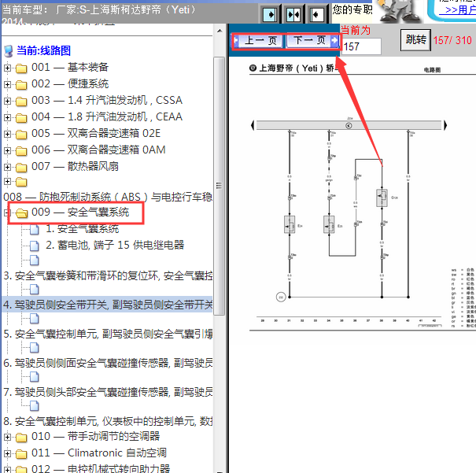Click the left-arrow panel layout icon
The height and width of the screenshot is (473, 476).
tap(316, 14)
